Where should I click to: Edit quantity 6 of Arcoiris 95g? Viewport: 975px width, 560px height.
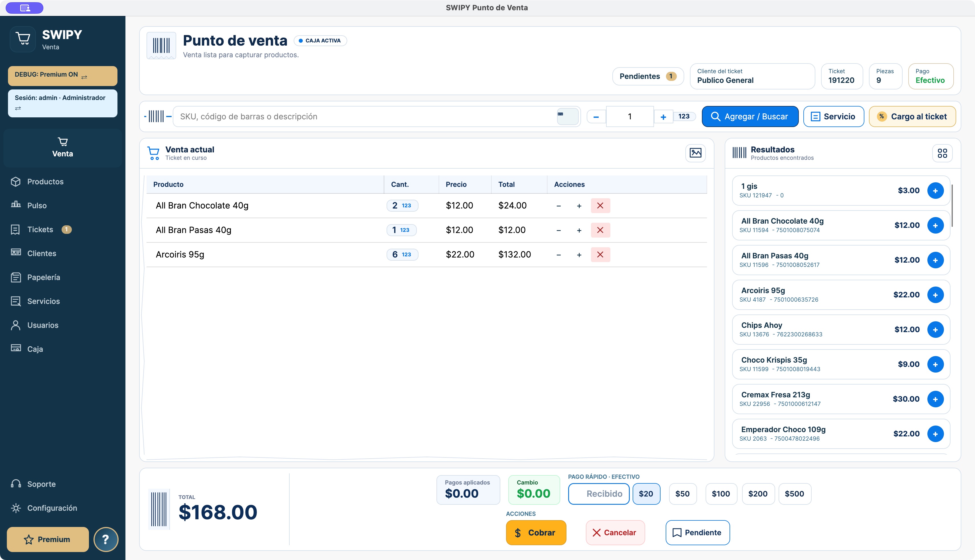click(402, 254)
